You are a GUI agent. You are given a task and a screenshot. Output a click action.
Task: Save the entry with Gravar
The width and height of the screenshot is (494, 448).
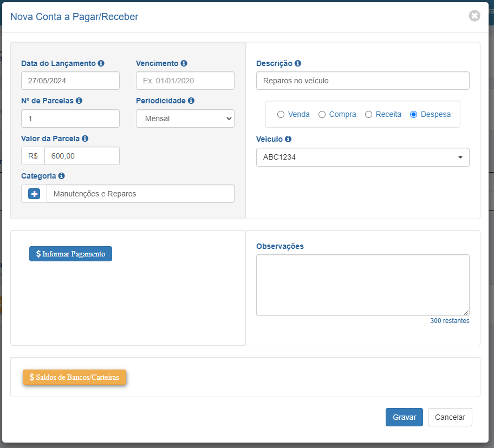tap(404, 417)
